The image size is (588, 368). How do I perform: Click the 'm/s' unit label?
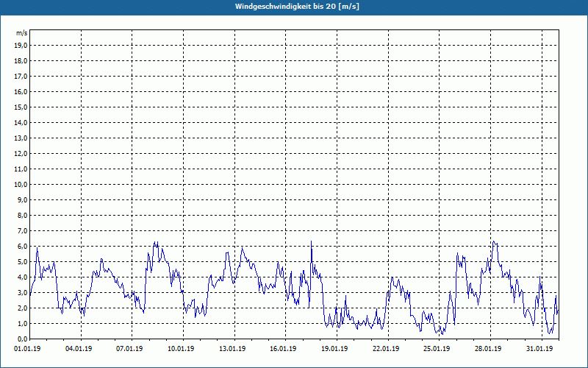pos(22,33)
